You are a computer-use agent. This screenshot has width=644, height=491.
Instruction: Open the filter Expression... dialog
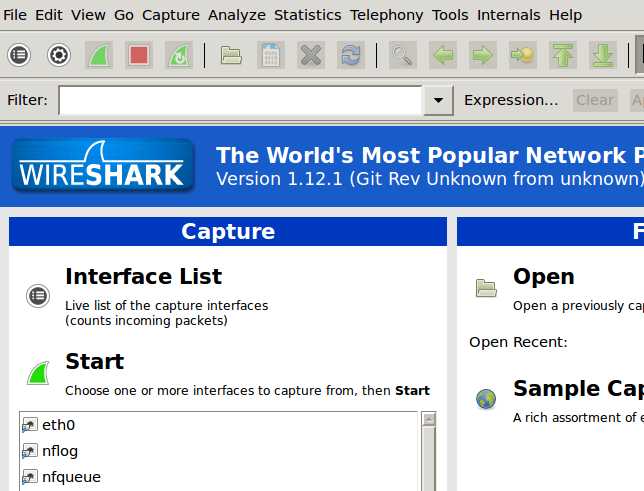(511, 100)
